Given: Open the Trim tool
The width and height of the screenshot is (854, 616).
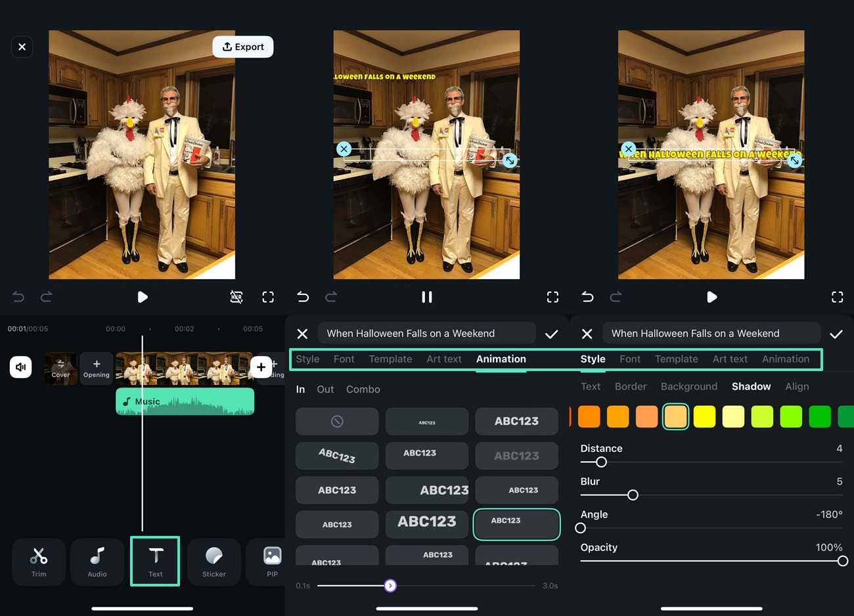Looking at the screenshot, I should click(39, 561).
